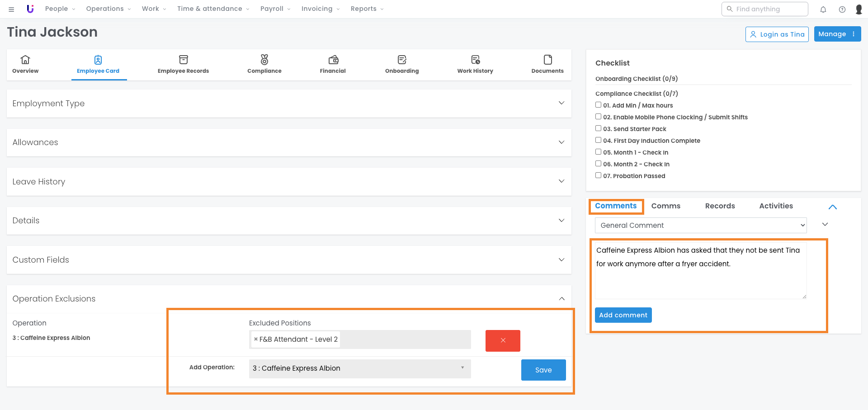The height and width of the screenshot is (410, 868).
Task: Switch to the Activities tab
Action: coord(776,206)
